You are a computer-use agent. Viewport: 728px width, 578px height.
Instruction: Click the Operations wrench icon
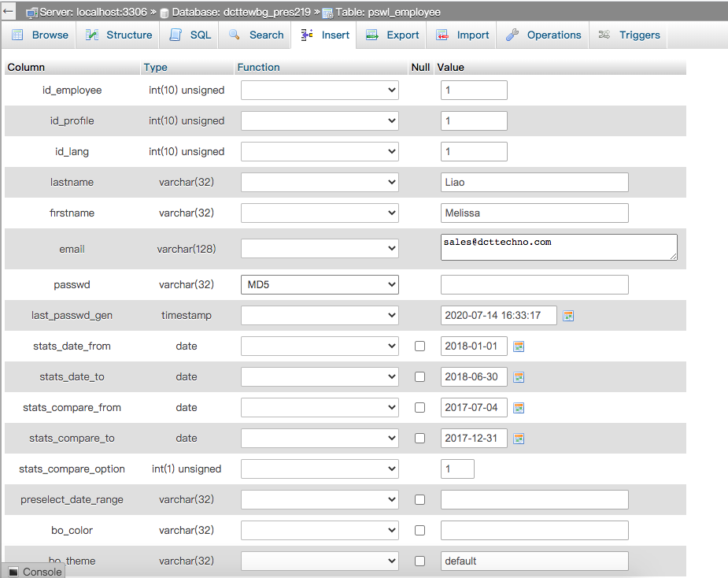coord(512,35)
